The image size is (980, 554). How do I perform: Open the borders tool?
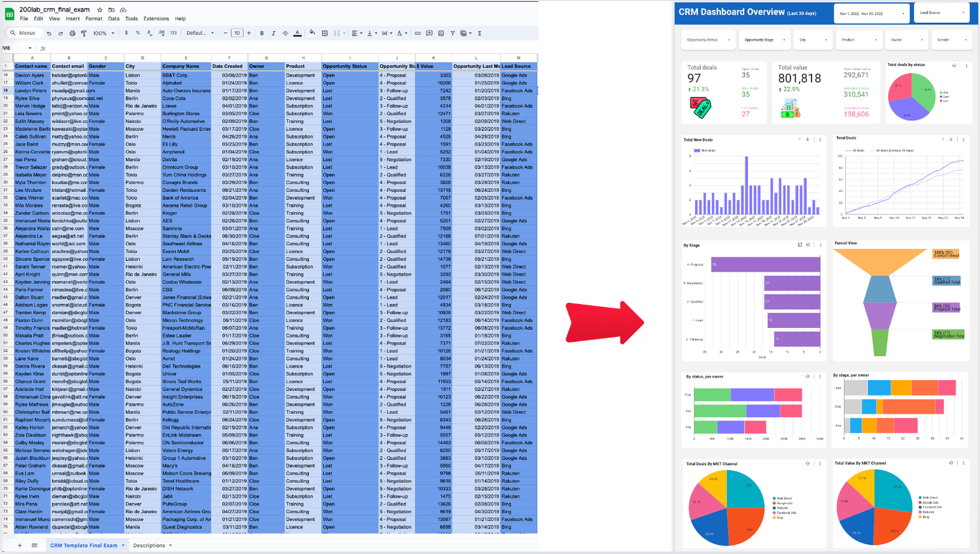325,33
